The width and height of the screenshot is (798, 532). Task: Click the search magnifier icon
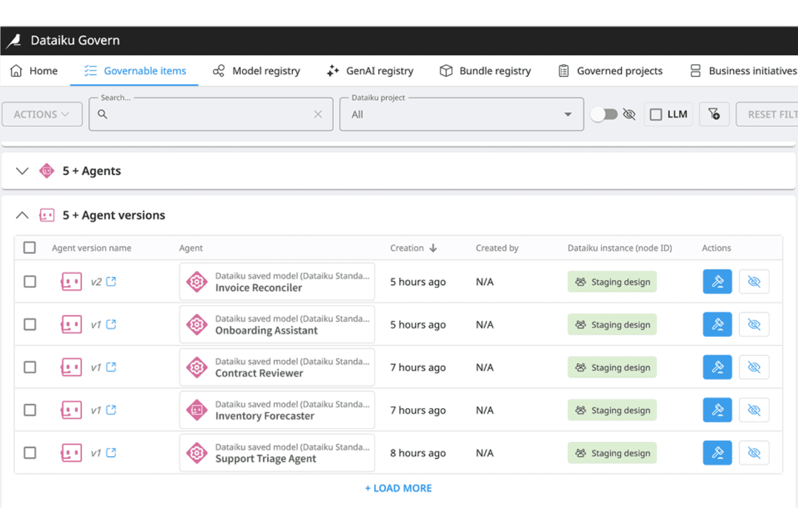102,114
